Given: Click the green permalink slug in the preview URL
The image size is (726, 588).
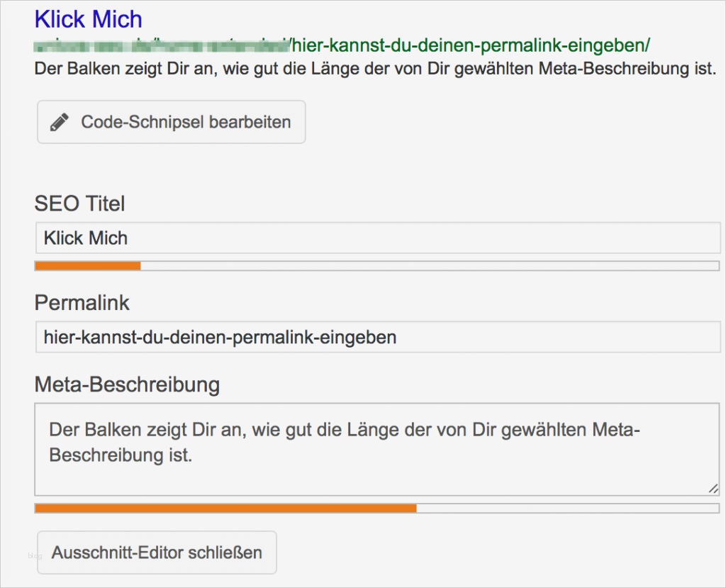Looking at the screenshot, I should click(470, 45).
